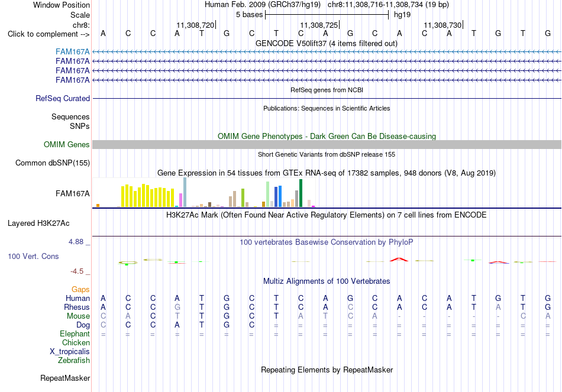Screen dimensions: 562x392
Task: Select the Human alignment row label
Action: (77, 298)
